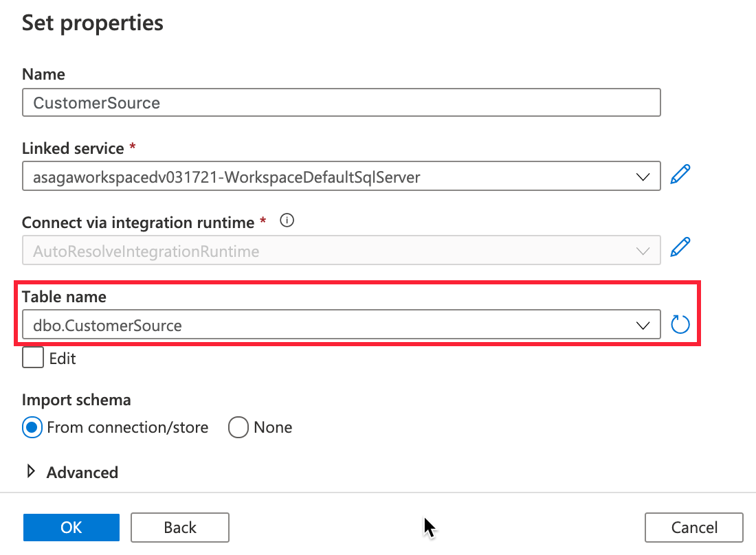This screenshot has width=756, height=555.
Task: Go Back to the previous step
Action: 180,528
